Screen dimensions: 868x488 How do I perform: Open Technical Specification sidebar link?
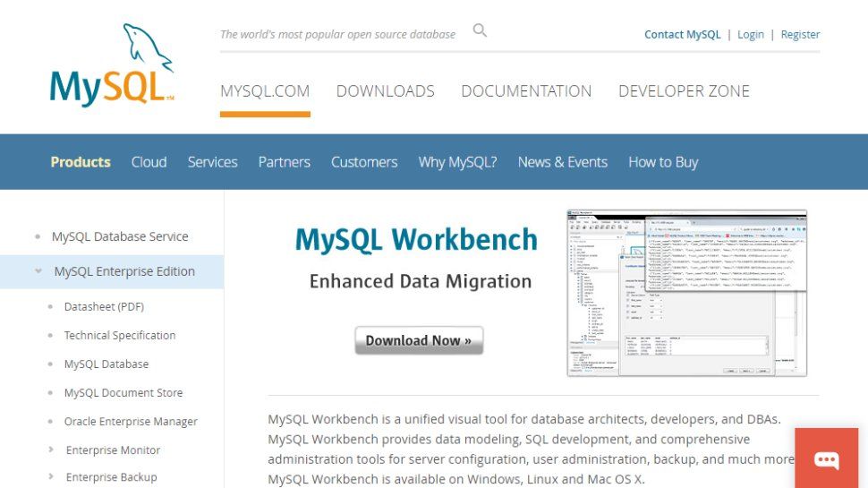[x=120, y=335]
